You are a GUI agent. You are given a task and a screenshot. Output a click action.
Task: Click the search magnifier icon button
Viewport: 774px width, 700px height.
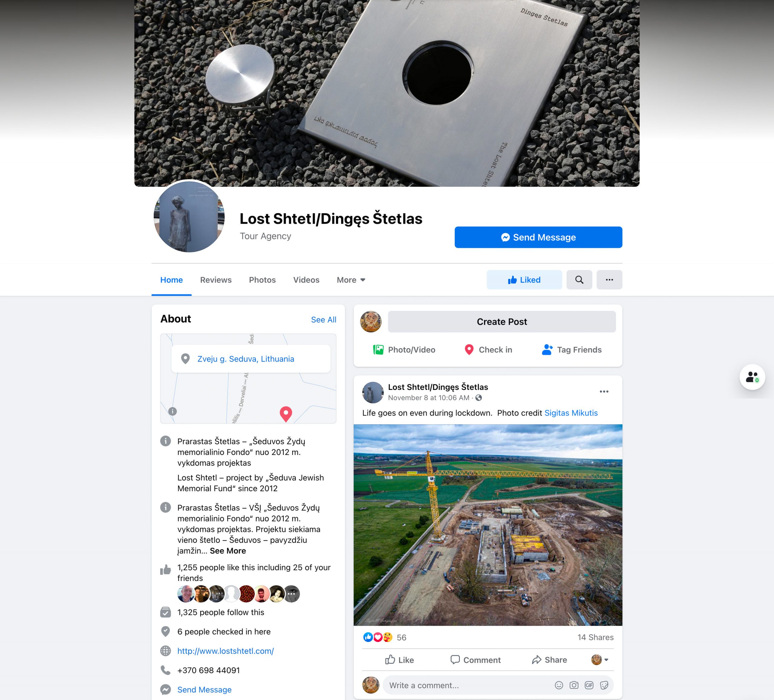(x=579, y=280)
